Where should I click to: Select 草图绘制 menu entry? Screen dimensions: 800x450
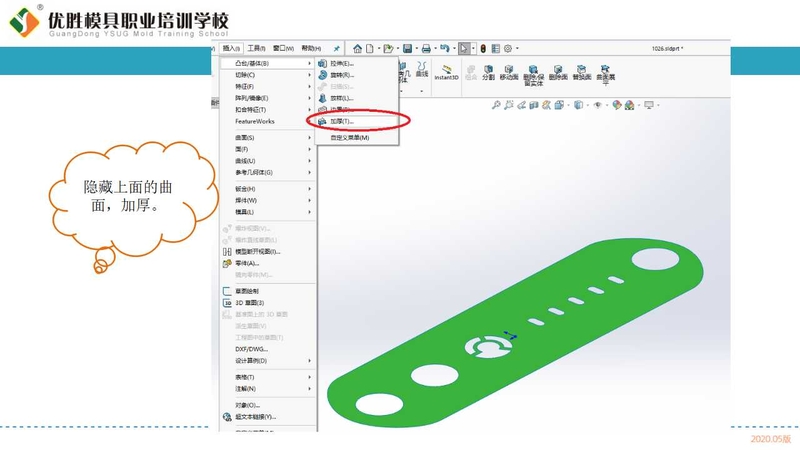268,291
